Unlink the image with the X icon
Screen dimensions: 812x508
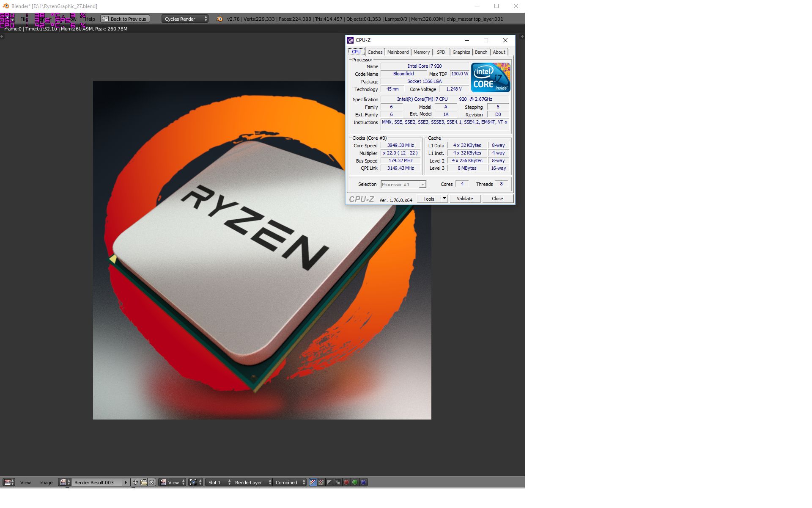pyautogui.click(x=151, y=482)
